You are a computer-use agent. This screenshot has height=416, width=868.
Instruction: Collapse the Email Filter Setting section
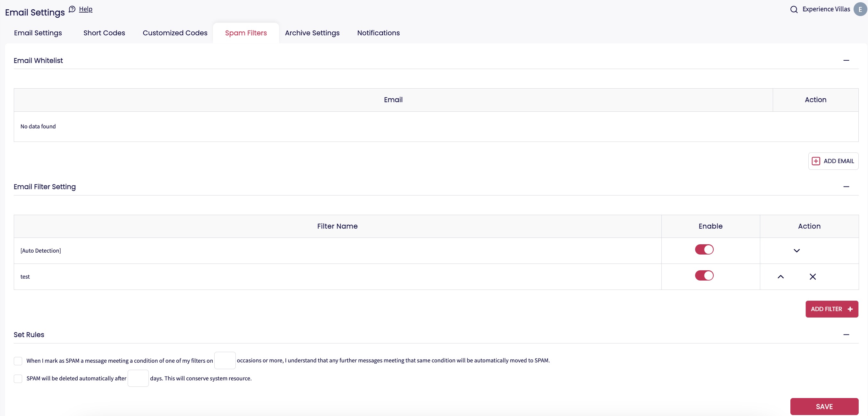tap(846, 187)
